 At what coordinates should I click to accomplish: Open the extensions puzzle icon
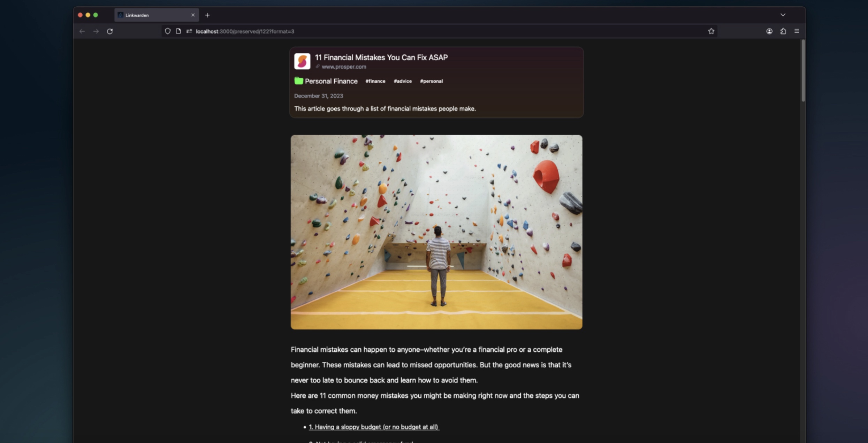click(783, 31)
